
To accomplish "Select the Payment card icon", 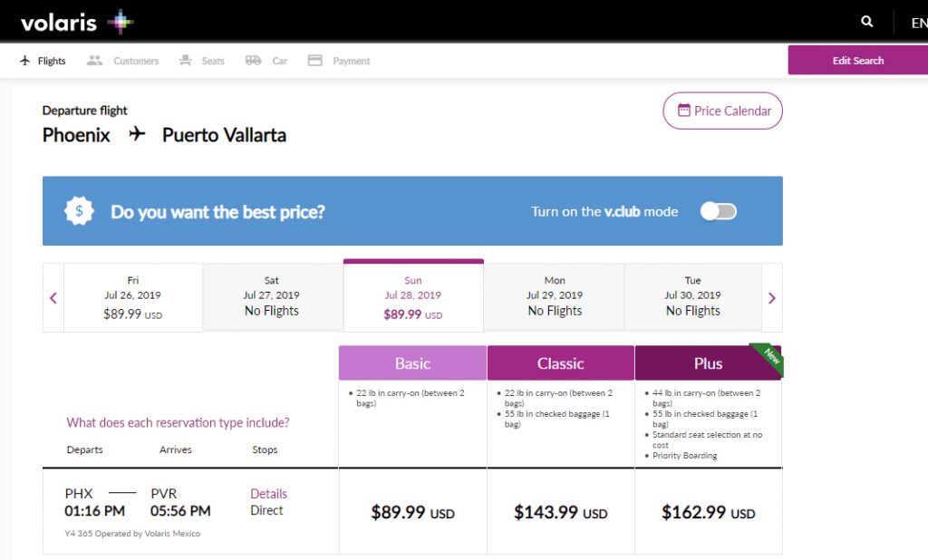I will coord(314,61).
